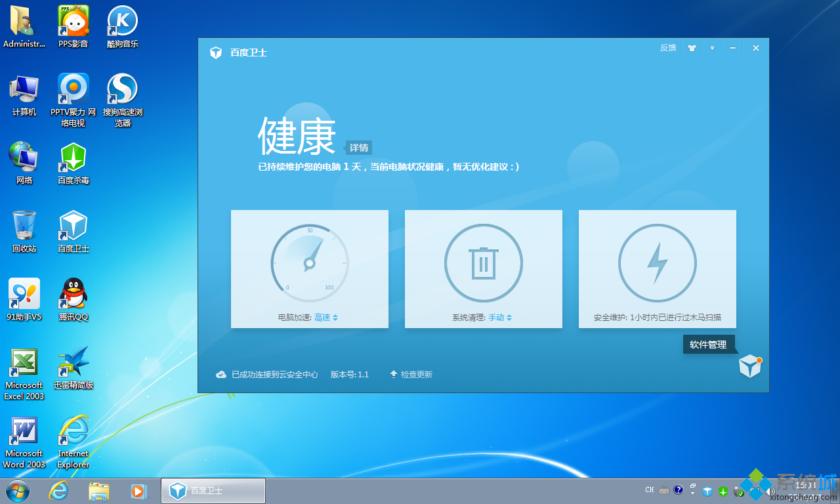Click the lightning bolt security maintenance icon
Image resolution: width=840 pixels, height=504 pixels.
point(658,262)
